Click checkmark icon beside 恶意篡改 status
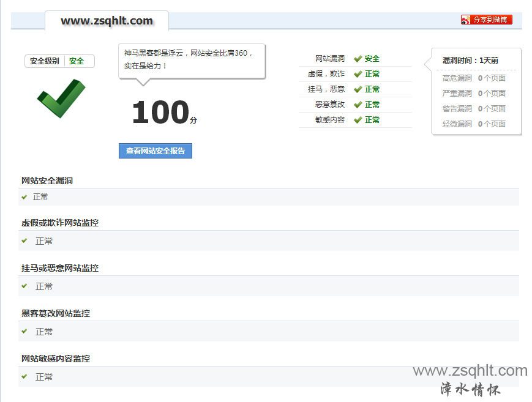532x402 pixels. click(358, 105)
